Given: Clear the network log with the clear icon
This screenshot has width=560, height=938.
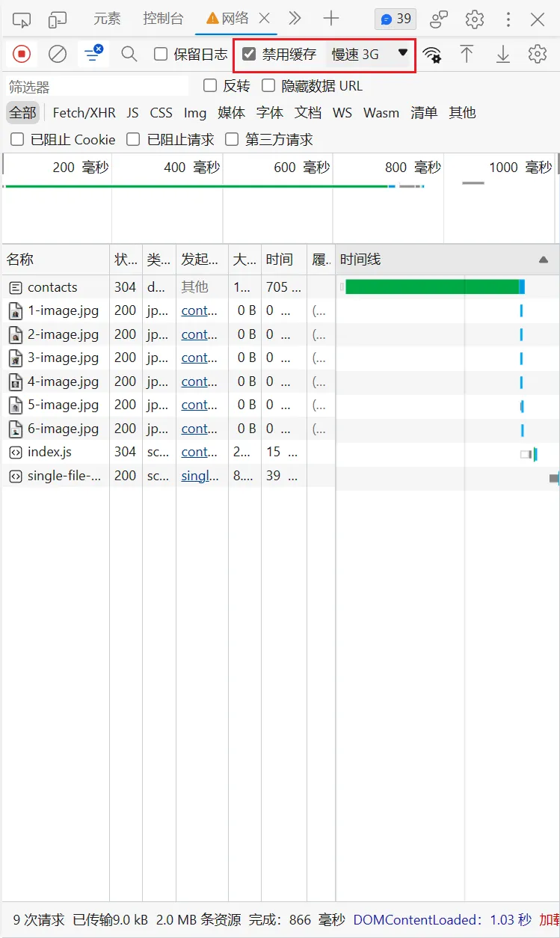Looking at the screenshot, I should tap(58, 54).
